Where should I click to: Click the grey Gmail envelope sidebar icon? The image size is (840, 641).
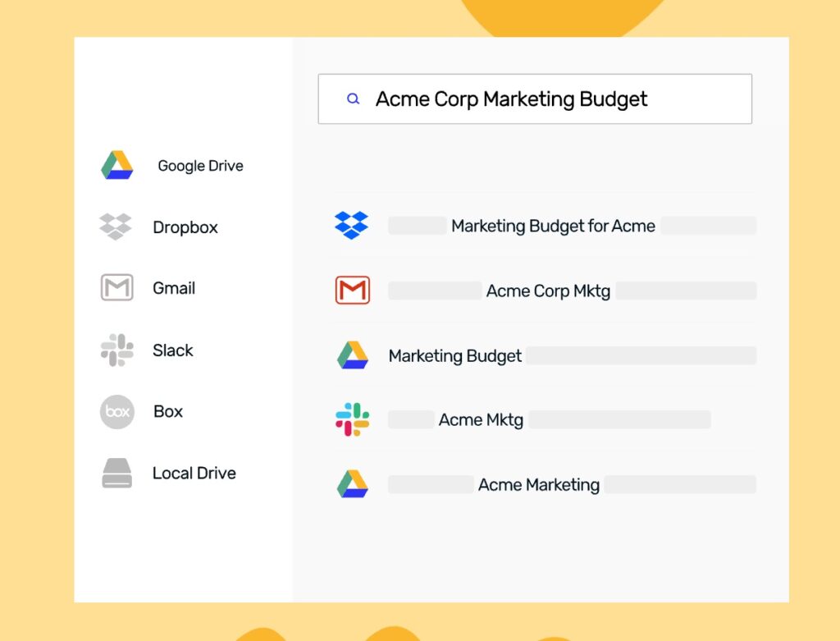click(116, 288)
